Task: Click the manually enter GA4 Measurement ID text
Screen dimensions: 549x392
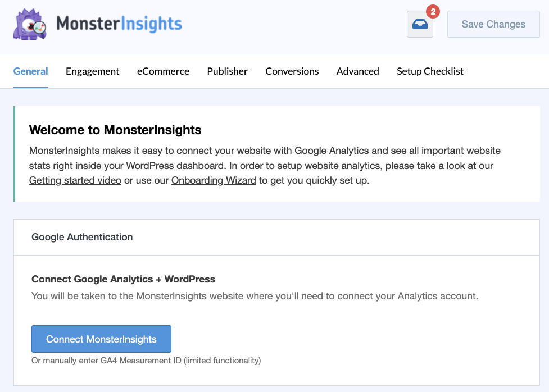Action: 147,361
